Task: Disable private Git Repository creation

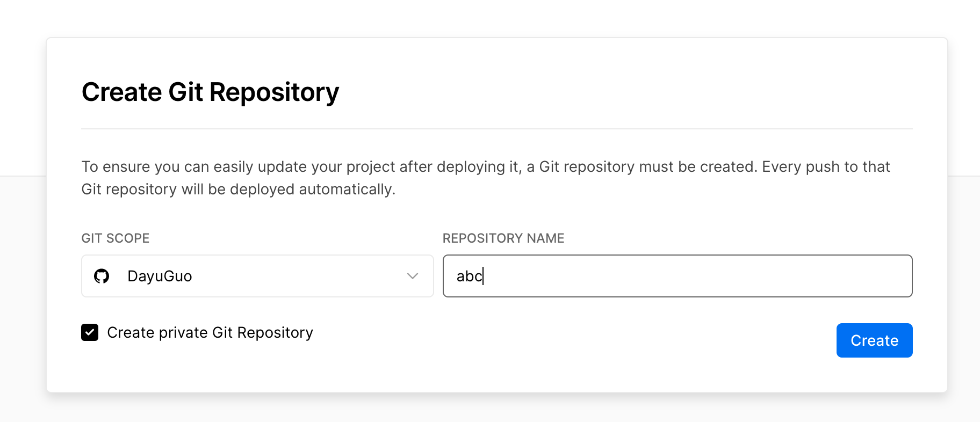Action: coord(90,332)
